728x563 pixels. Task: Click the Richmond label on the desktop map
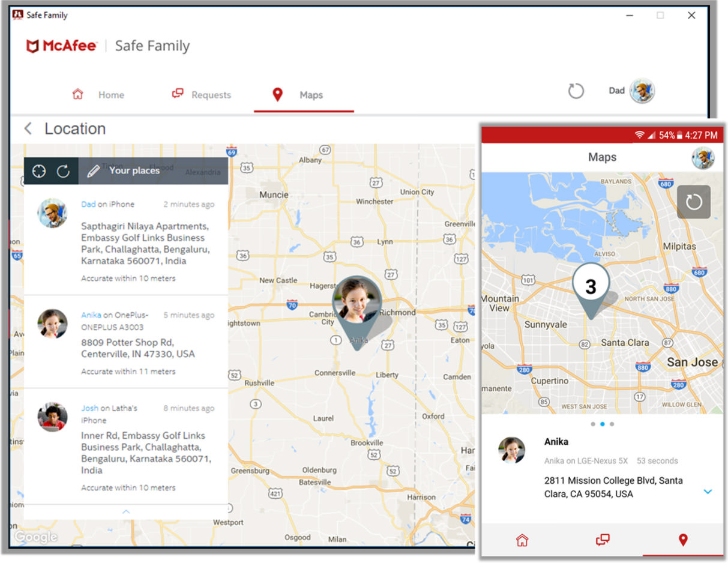coord(397,313)
